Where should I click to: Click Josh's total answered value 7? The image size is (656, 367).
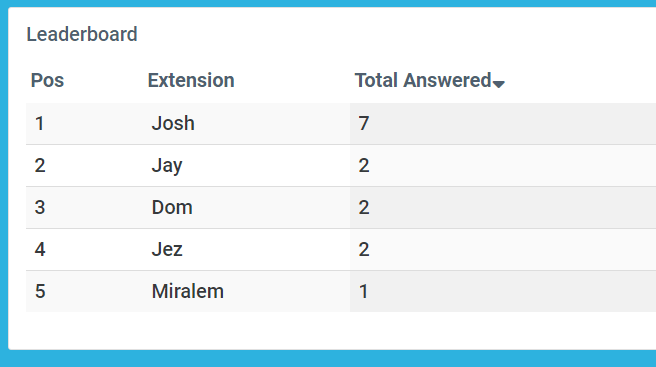(364, 123)
